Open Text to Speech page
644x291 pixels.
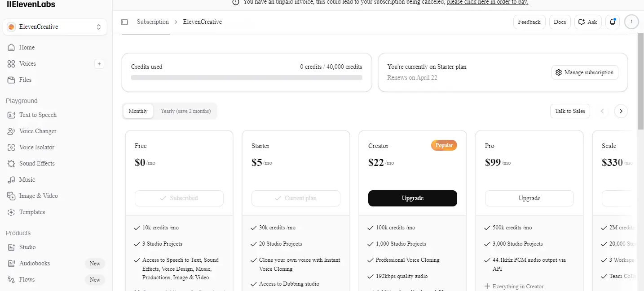(55, 115)
